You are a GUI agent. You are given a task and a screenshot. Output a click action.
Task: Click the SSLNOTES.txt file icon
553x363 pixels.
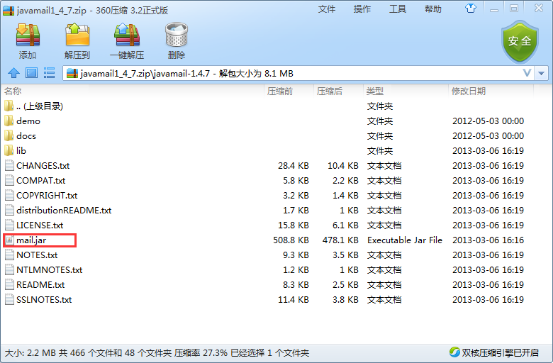[x=10, y=300]
